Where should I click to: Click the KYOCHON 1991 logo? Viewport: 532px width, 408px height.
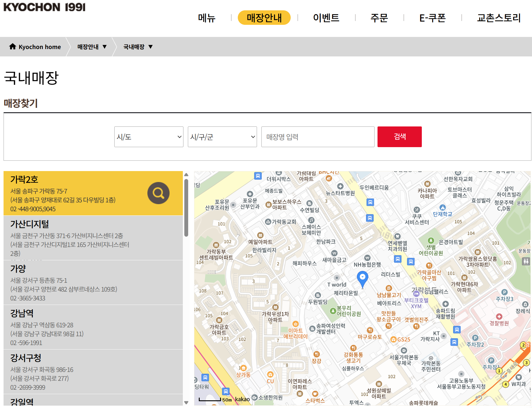(x=44, y=7)
